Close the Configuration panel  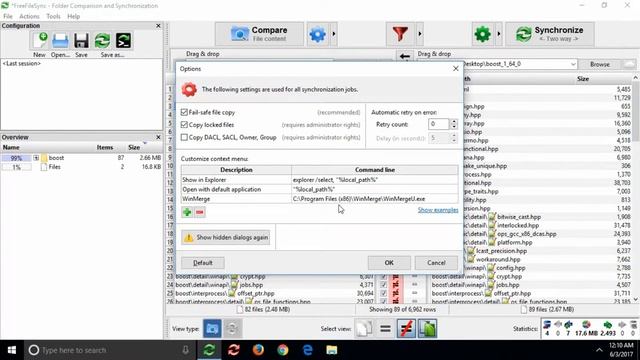click(x=158, y=26)
